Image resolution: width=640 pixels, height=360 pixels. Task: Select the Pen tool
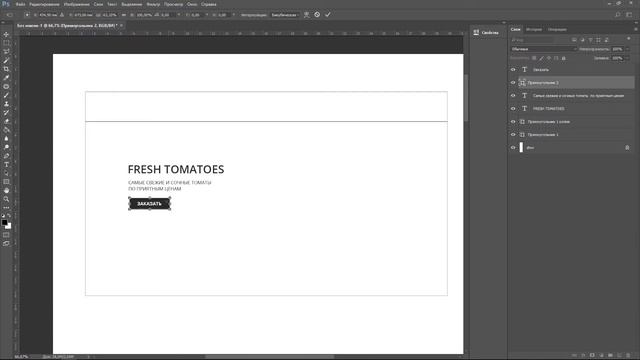[x=6, y=156]
